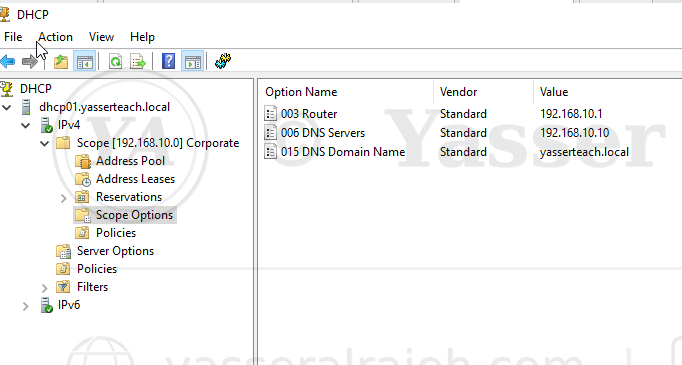This screenshot has height=365, width=682.
Task: Click Standard vendor in DNS Servers row
Action: tap(463, 133)
